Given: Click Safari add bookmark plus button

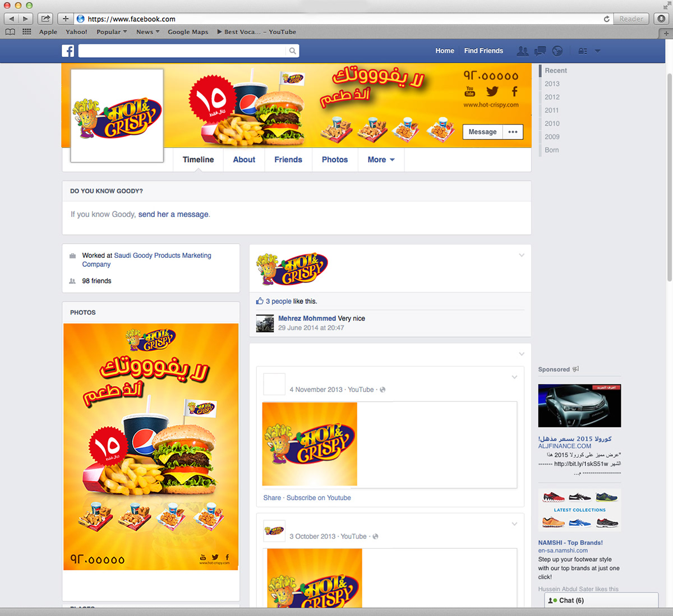Looking at the screenshot, I should (x=66, y=18).
